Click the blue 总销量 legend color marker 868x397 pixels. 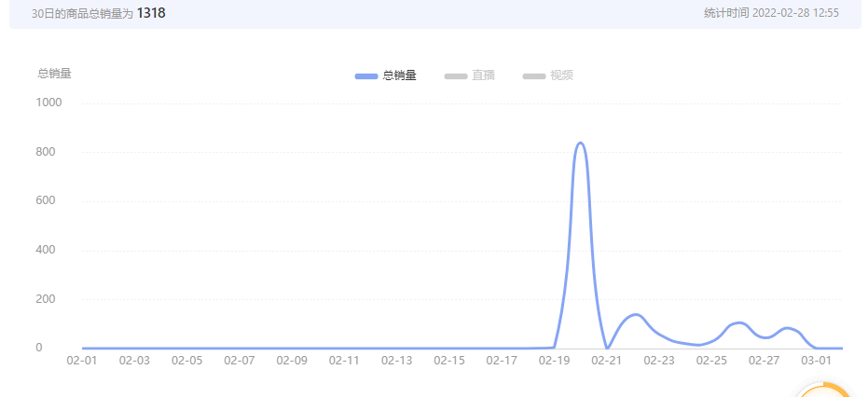coord(366,75)
